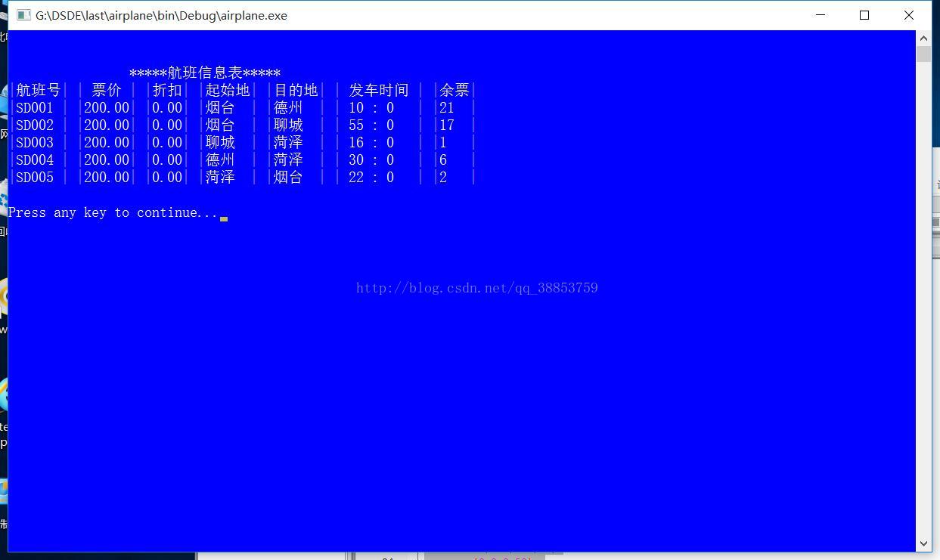This screenshot has height=560, width=940.
Task: Click the 0.00 discount in SD004 row
Action: point(167,159)
